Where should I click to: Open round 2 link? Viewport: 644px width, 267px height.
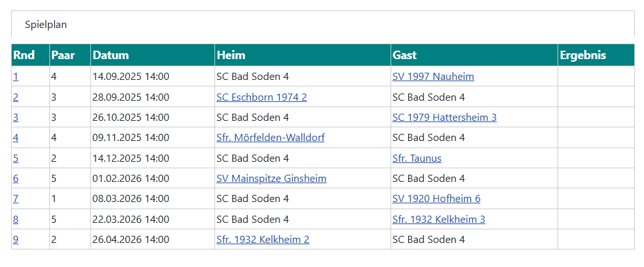(x=16, y=97)
